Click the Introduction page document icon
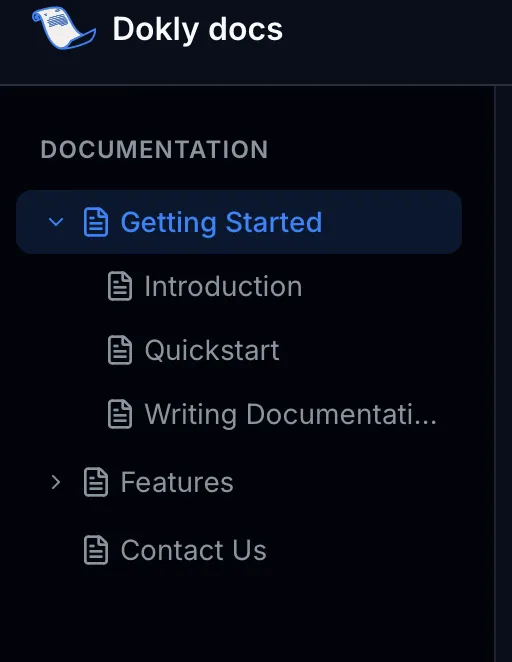Image resolution: width=512 pixels, height=662 pixels. [120, 286]
